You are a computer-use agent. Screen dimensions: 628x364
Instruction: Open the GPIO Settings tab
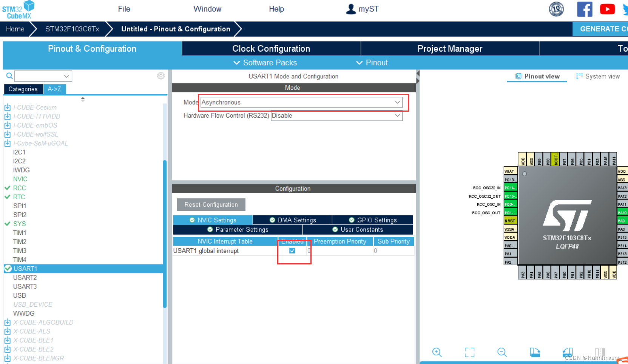click(x=372, y=220)
